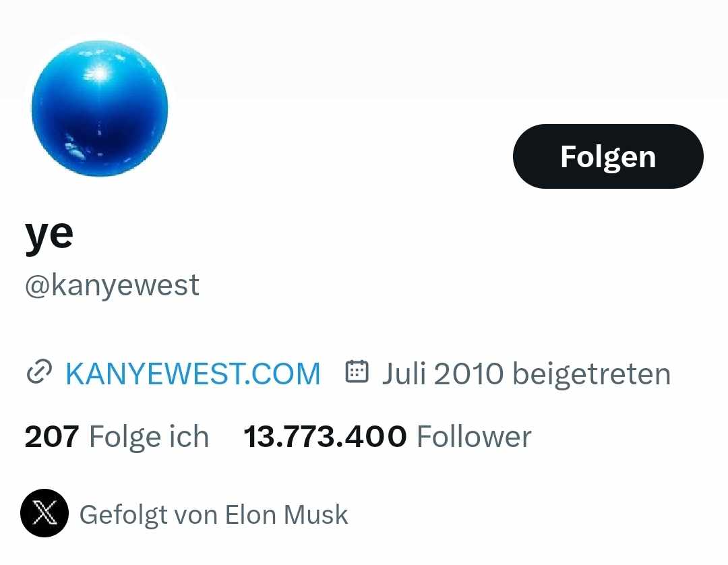The image size is (728, 565).
Task: Open the 13.773.400 follower count
Action: pos(325,437)
